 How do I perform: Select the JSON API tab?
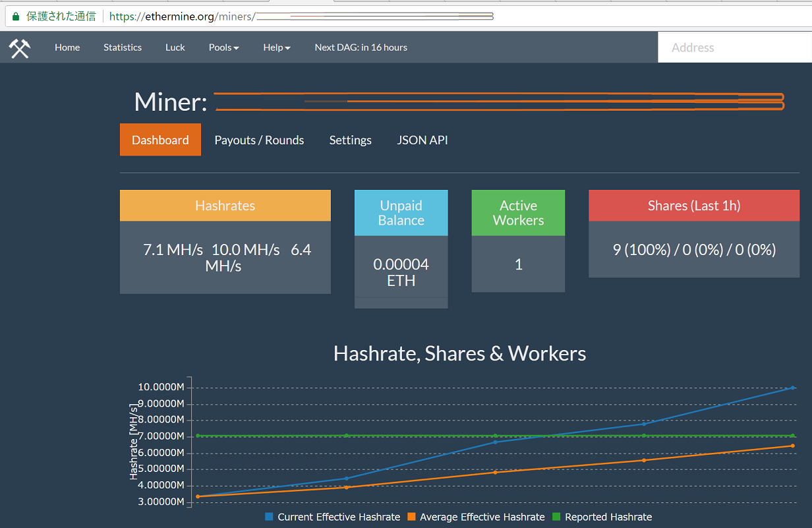(x=422, y=140)
